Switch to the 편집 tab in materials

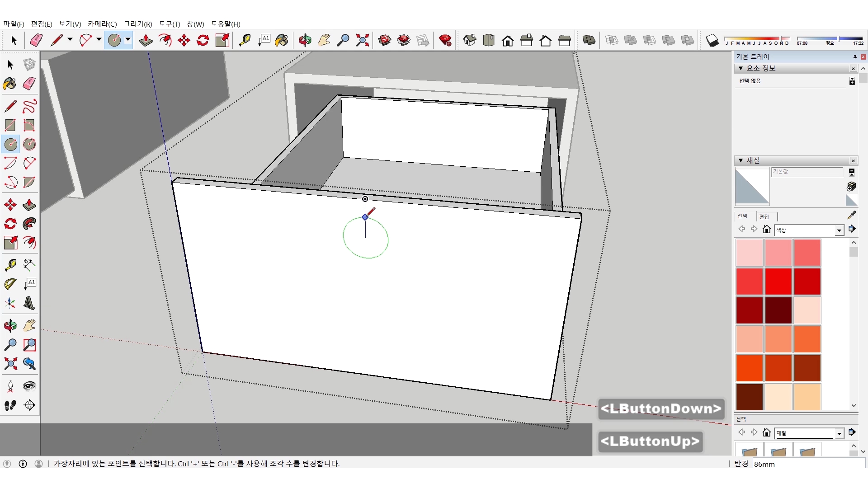[764, 216]
